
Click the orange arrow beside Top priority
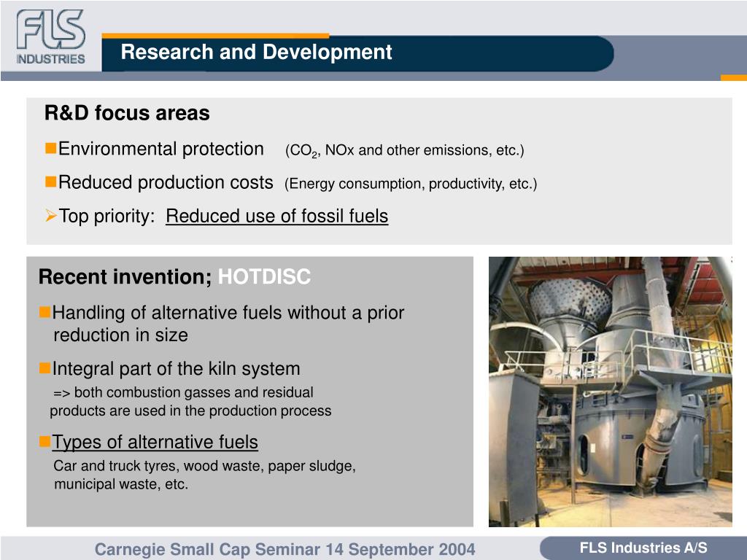pos(51,216)
